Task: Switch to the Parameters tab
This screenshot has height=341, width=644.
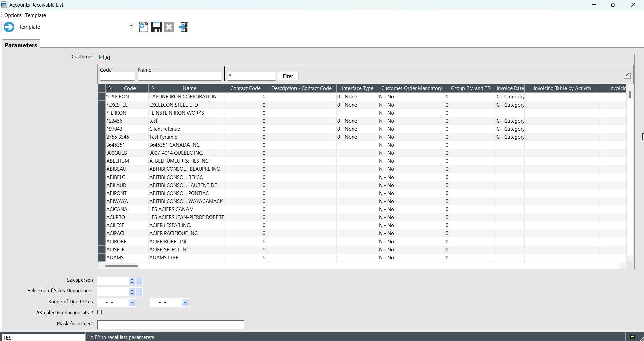Action: coord(21,45)
